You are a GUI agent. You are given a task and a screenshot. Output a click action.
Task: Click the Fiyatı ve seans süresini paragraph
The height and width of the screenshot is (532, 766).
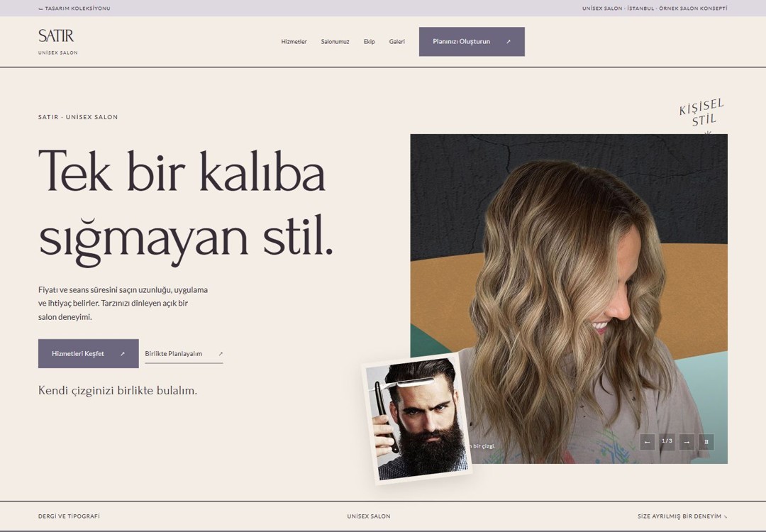tap(123, 303)
